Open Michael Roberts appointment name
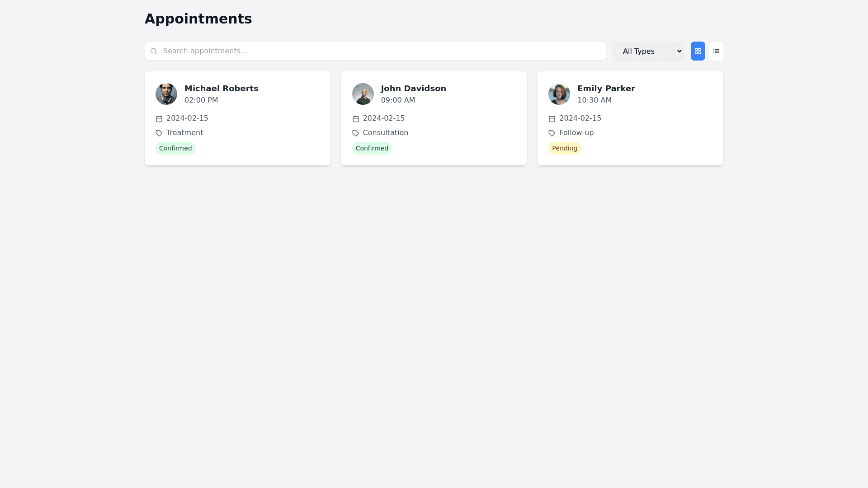868x488 pixels. (221, 89)
